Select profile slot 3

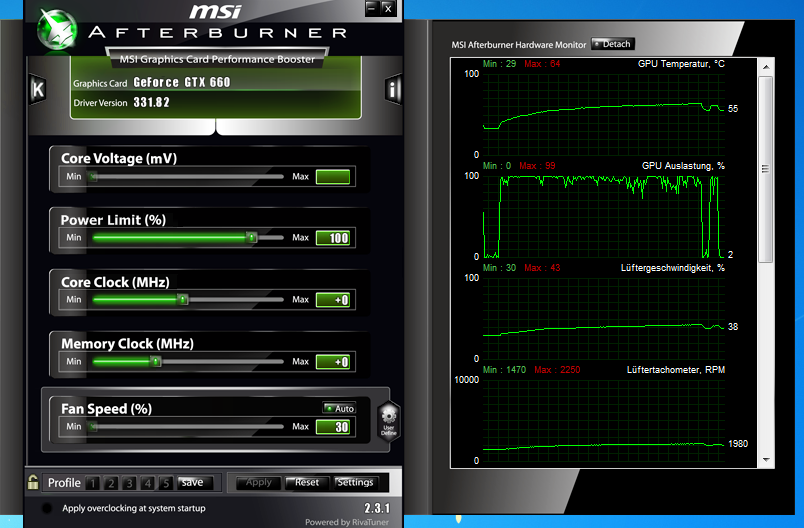[x=129, y=483]
